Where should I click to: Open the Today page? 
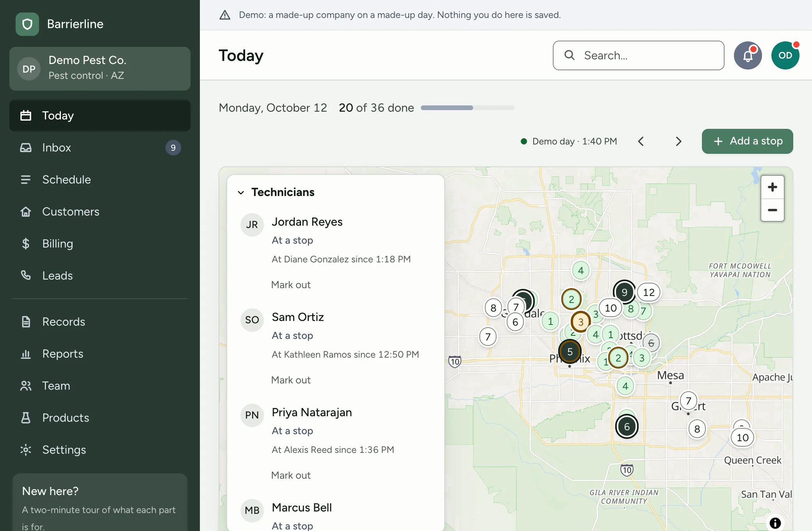100,116
